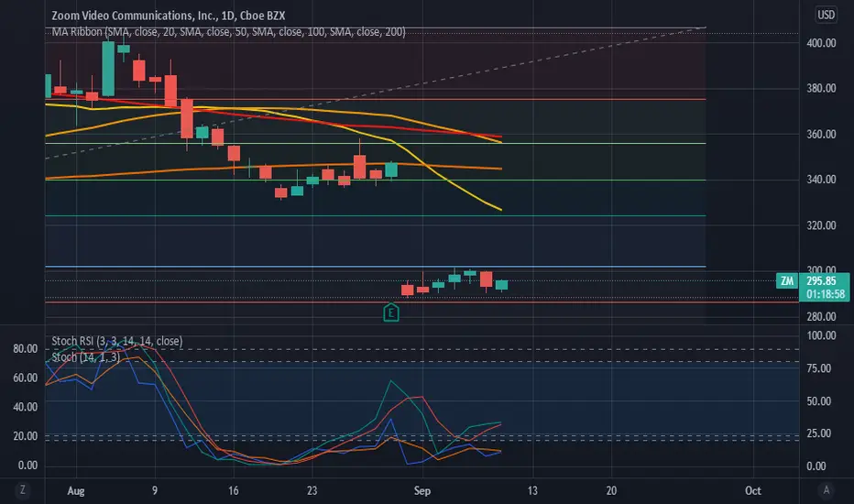
Task: Click the 340.00 price axis label
Action: tap(821, 180)
